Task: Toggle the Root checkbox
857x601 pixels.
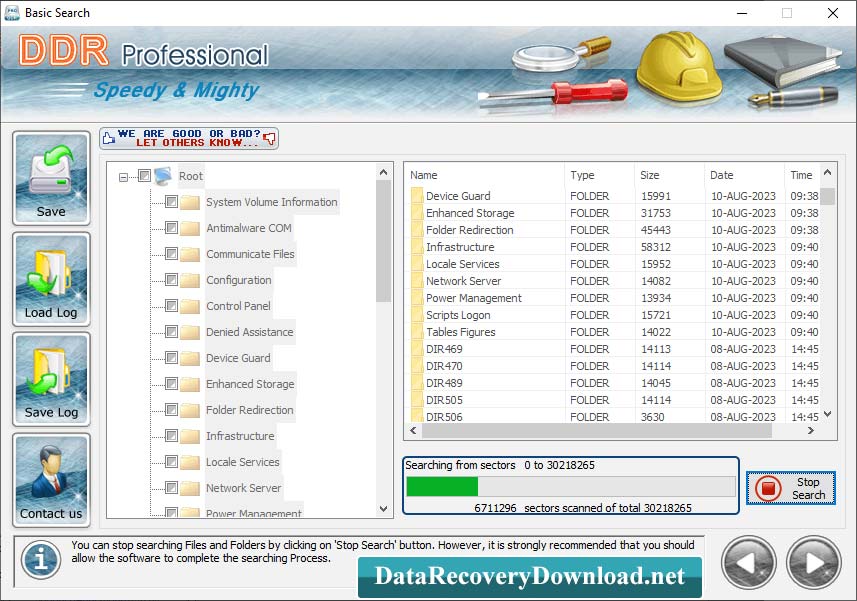Action: click(144, 176)
